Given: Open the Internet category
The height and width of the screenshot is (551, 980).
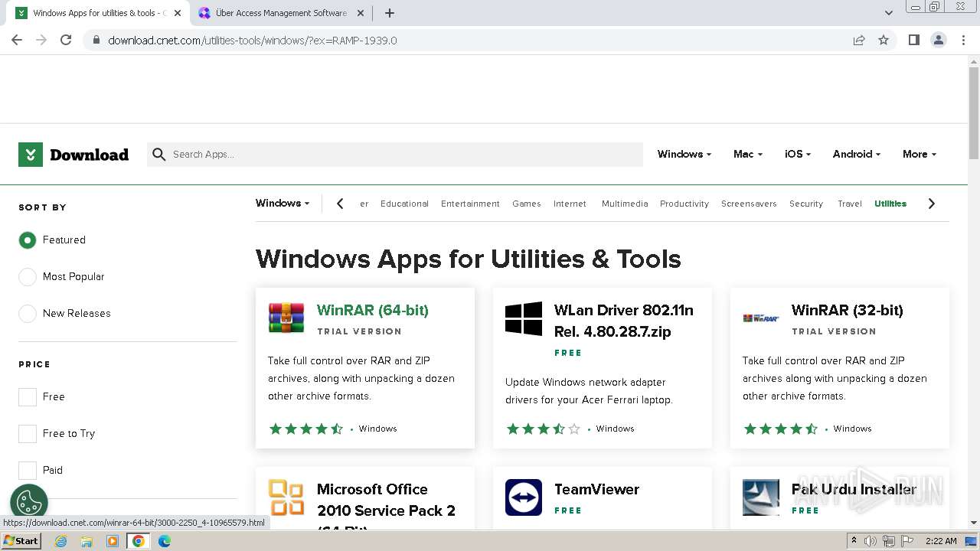Looking at the screenshot, I should point(570,204).
